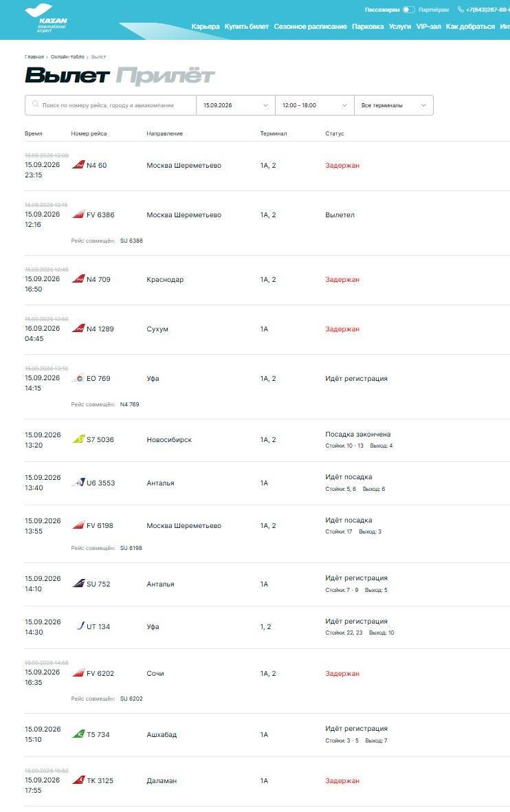The height and width of the screenshot is (812, 510).
Task: Click the phone icon in the header
Action: point(461,10)
